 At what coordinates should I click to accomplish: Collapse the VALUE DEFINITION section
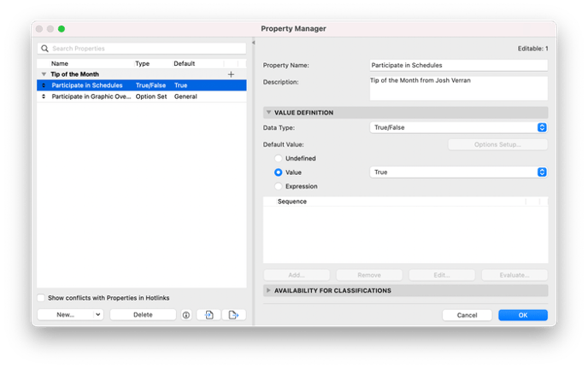coord(268,113)
